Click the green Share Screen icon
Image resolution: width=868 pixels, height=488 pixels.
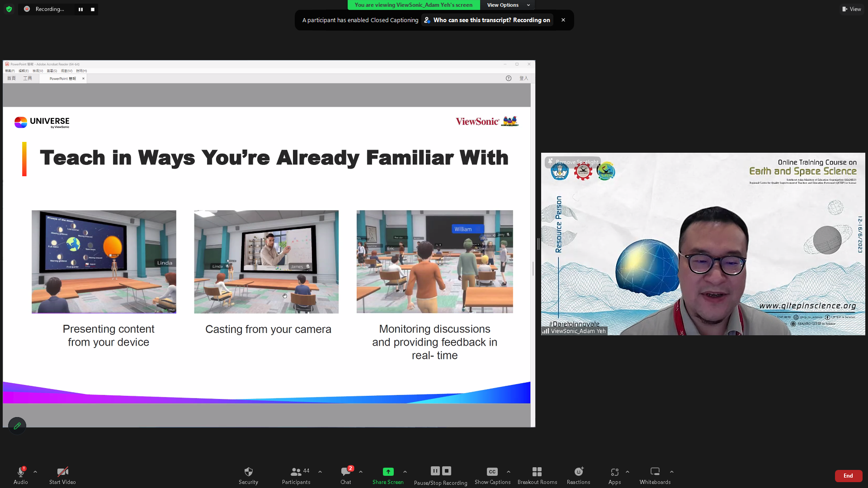(x=388, y=472)
